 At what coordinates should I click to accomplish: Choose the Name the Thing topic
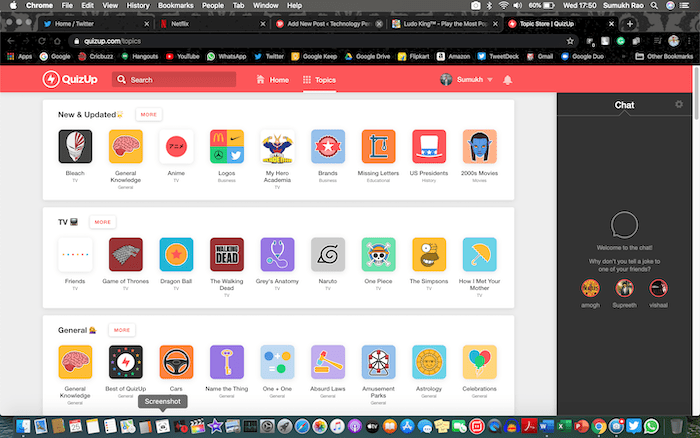(227, 362)
